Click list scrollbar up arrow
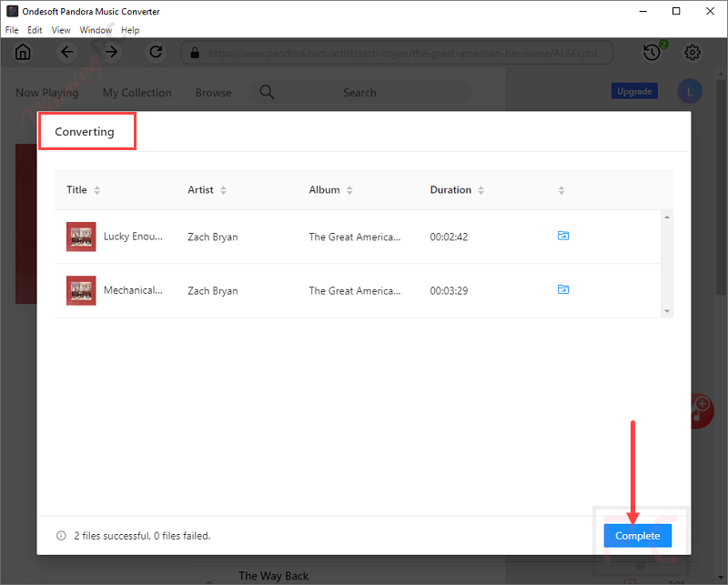This screenshot has width=728, height=585. tap(667, 217)
